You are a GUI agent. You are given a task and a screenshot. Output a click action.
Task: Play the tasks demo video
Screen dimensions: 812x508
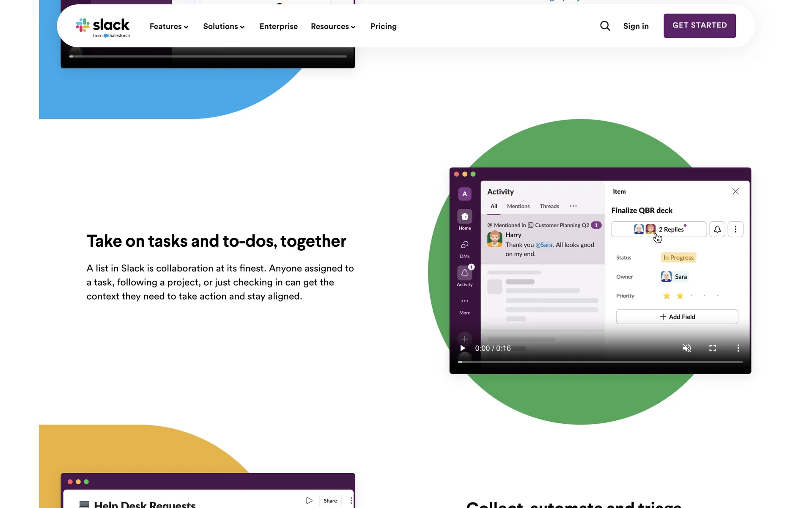click(x=463, y=348)
